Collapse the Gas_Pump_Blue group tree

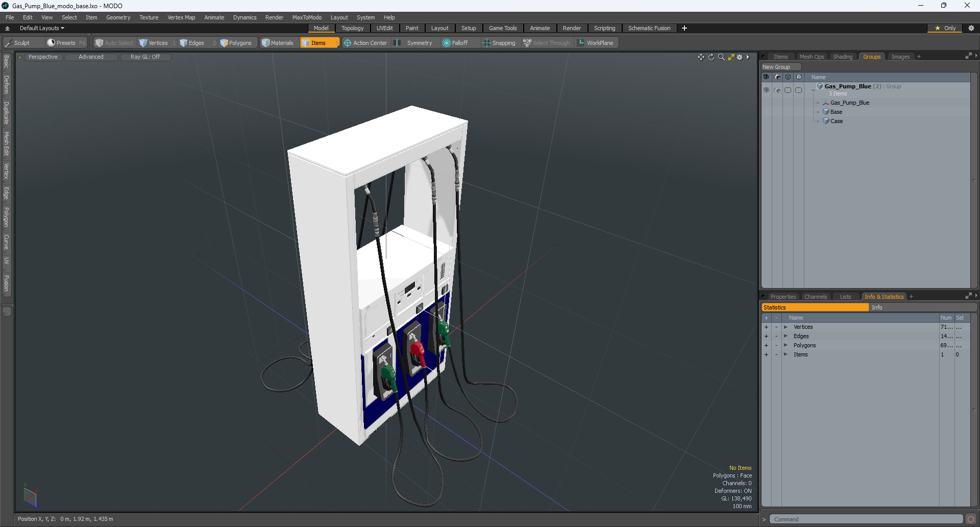[814, 90]
